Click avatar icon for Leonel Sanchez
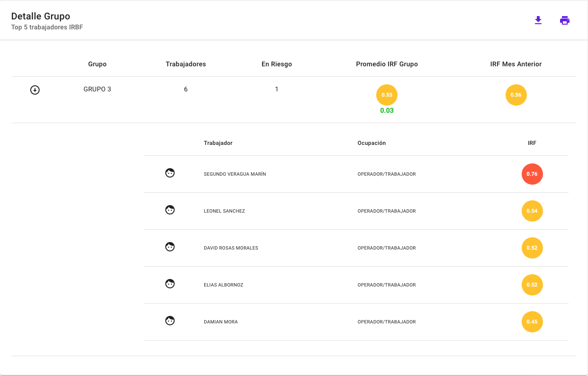The height and width of the screenshot is (376, 588). coord(170,210)
